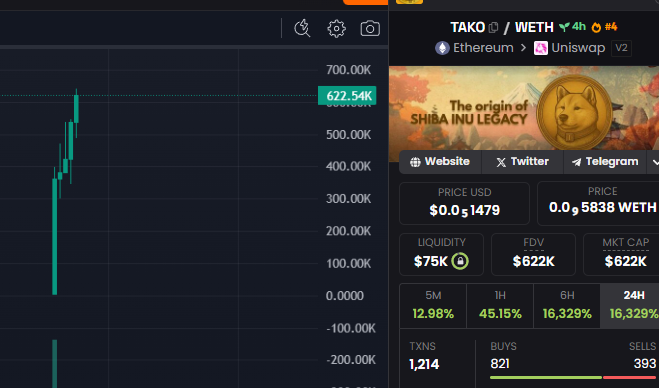659x388 pixels.
Task: Open the chart quick search lightning icon
Action: [x=302, y=29]
